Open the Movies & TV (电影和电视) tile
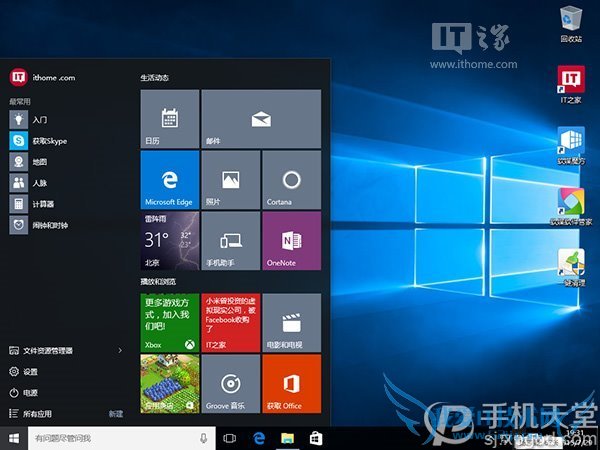 tap(292, 323)
